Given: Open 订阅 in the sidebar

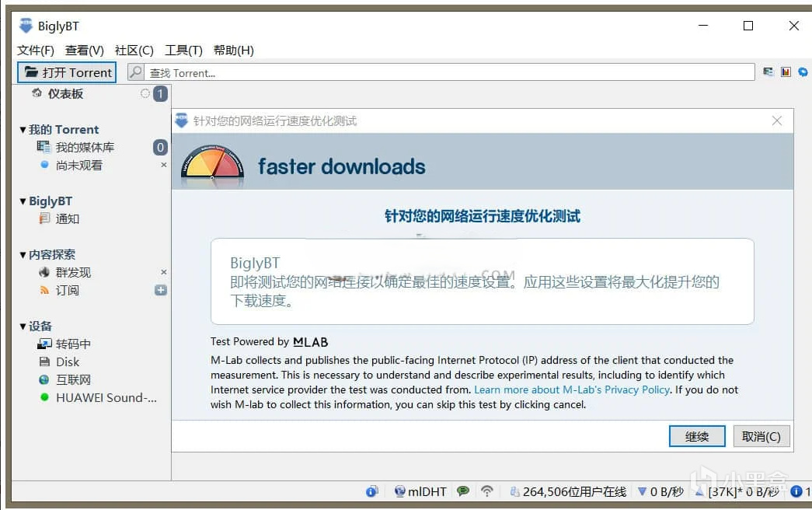Looking at the screenshot, I should pos(68,290).
